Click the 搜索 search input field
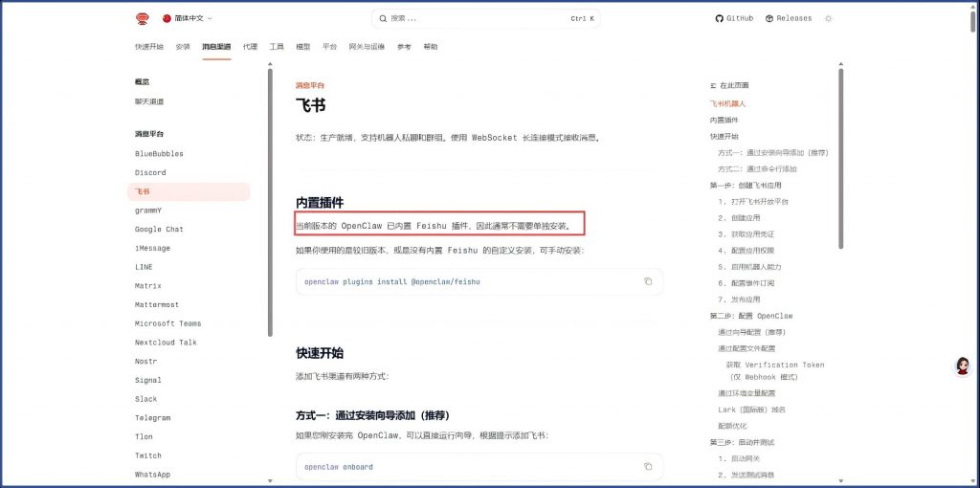Screen dimensions: 980x488 [x=479, y=18]
